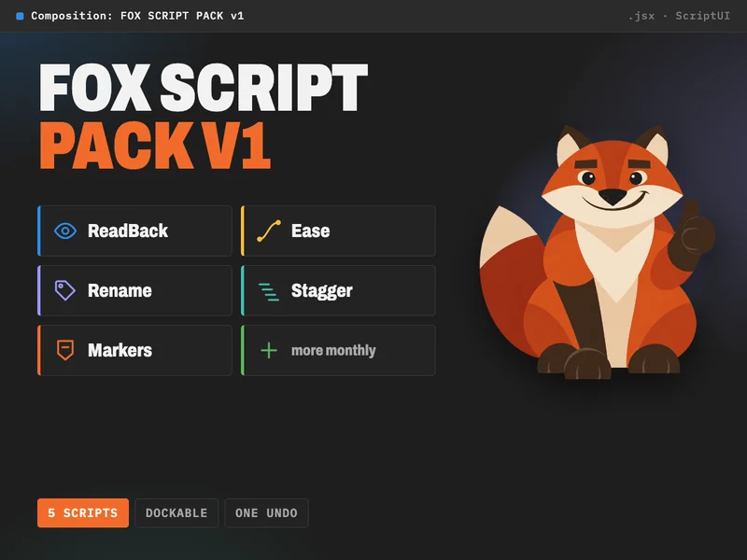The image size is (747, 560).
Task: Click the DOCKABLE badge
Action: click(176, 512)
